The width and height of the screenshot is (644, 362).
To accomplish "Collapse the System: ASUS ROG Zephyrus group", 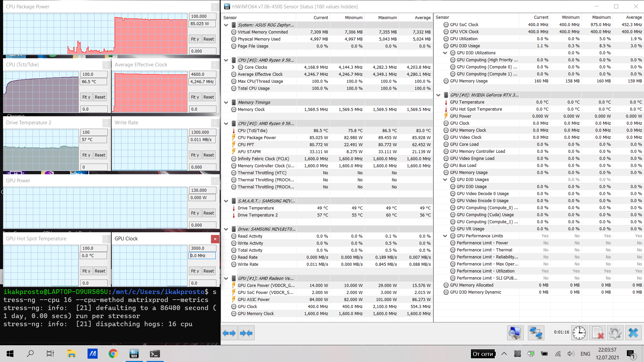I will [x=226, y=25].
